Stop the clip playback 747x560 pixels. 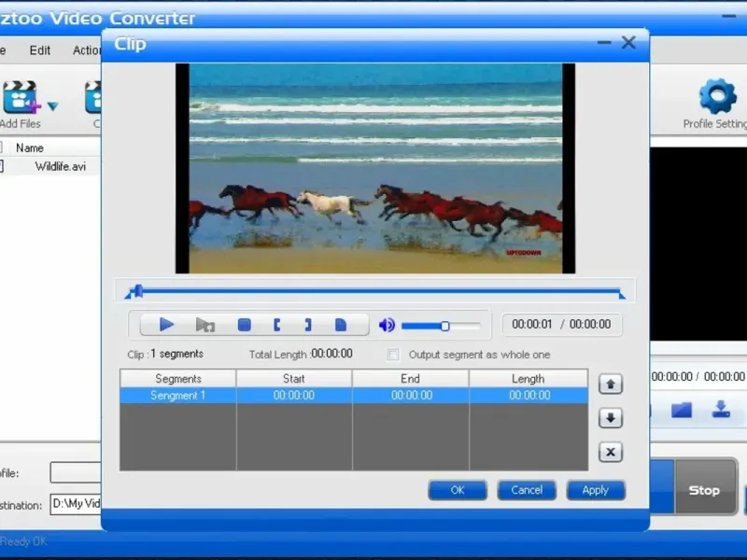[x=245, y=325]
